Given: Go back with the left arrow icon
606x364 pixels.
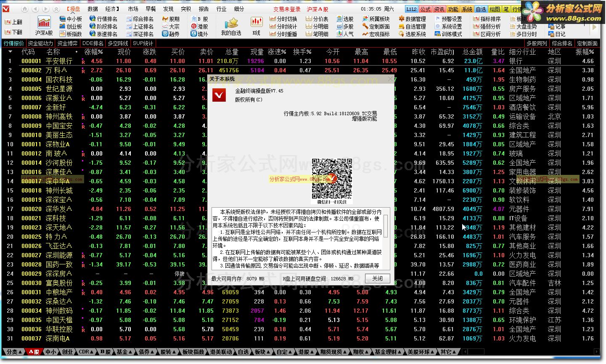Looking at the screenshot, I should [x=35, y=9].
